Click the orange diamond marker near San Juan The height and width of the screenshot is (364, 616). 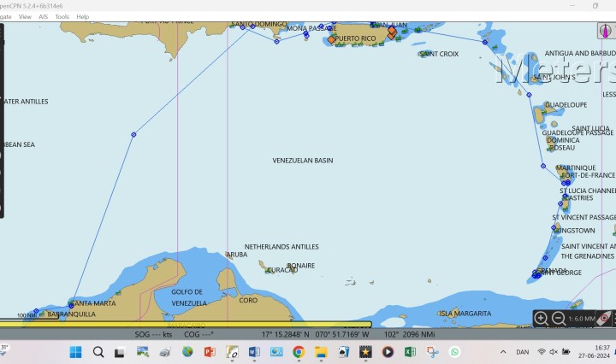(x=392, y=32)
